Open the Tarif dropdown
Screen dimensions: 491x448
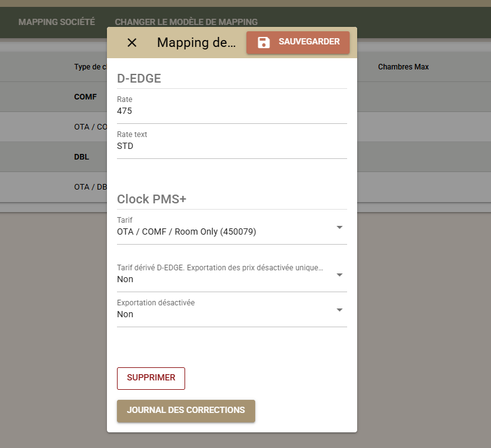[231, 232]
